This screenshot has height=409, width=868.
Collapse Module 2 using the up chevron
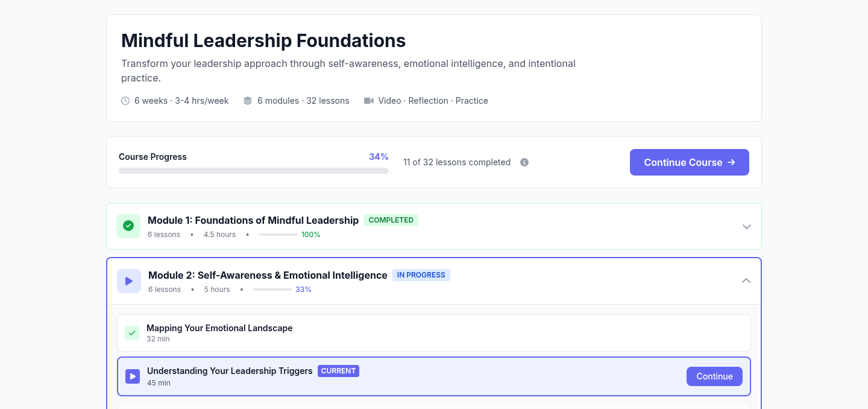(x=746, y=281)
